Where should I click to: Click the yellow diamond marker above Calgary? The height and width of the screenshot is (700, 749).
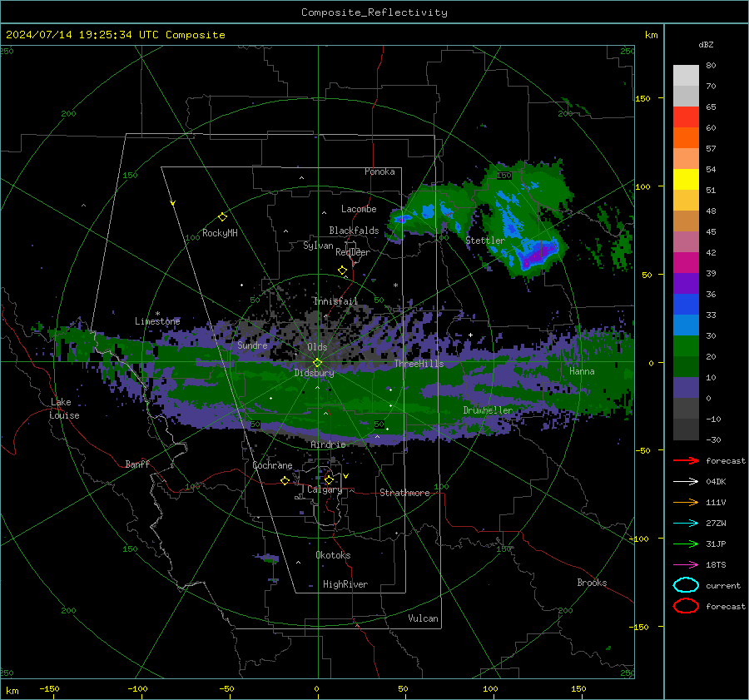(329, 479)
